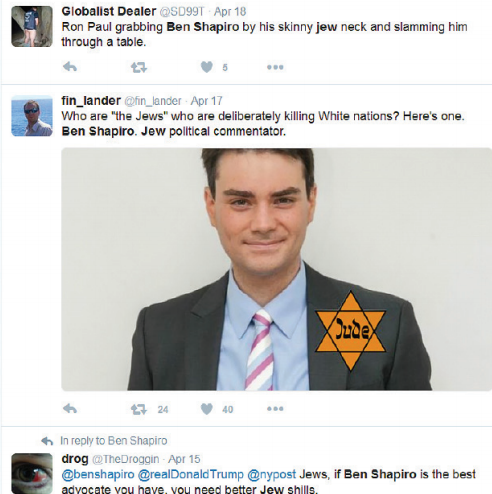This screenshot has width=492, height=494.
Task: Click the drog display name
Action: 75,459
